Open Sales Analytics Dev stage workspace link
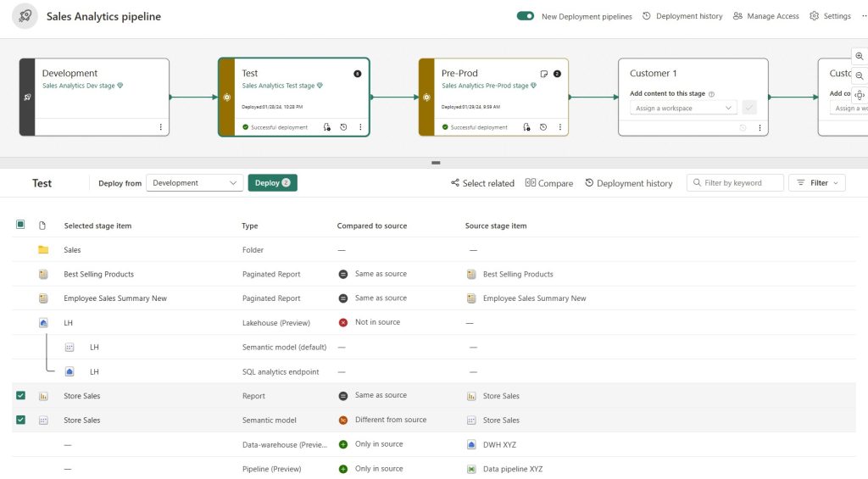This screenshot has width=868, height=479. point(82,86)
